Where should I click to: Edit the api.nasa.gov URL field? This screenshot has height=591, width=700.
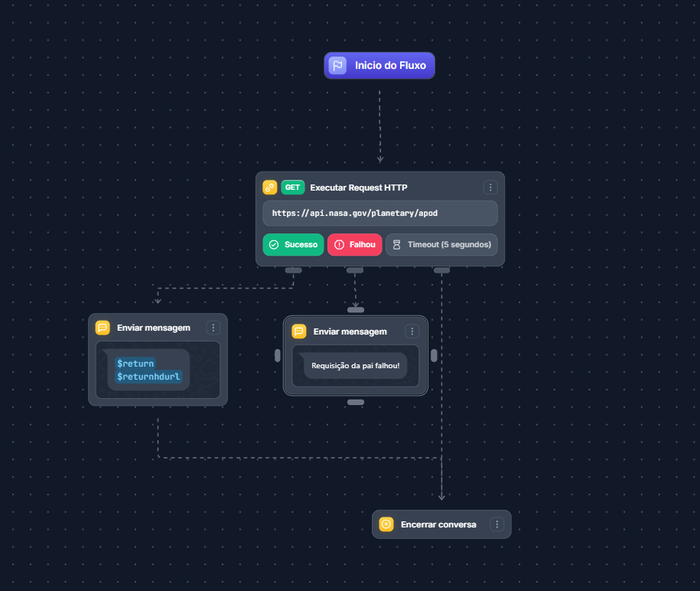(x=380, y=213)
